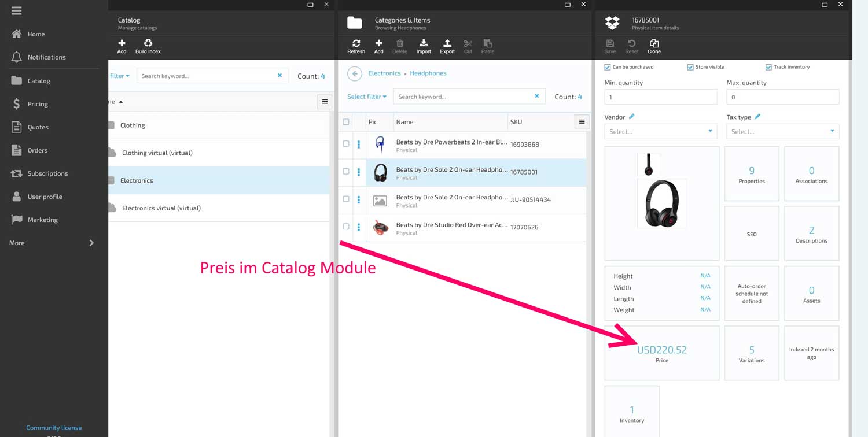The image size is (868, 437).
Task: Check the Beats Studio Red Over-ear item
Action: [x=346, y=227]
